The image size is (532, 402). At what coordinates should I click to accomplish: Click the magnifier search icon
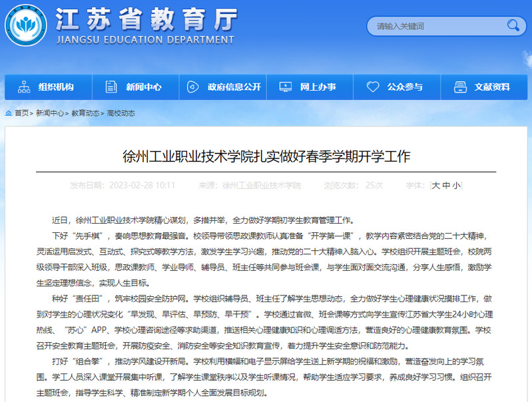coord(513,26)
